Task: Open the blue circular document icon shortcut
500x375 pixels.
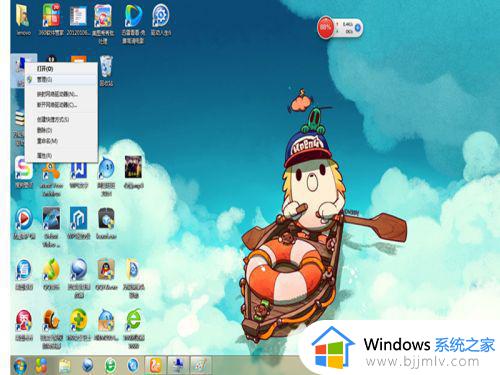Action: [x=24, y=274]
